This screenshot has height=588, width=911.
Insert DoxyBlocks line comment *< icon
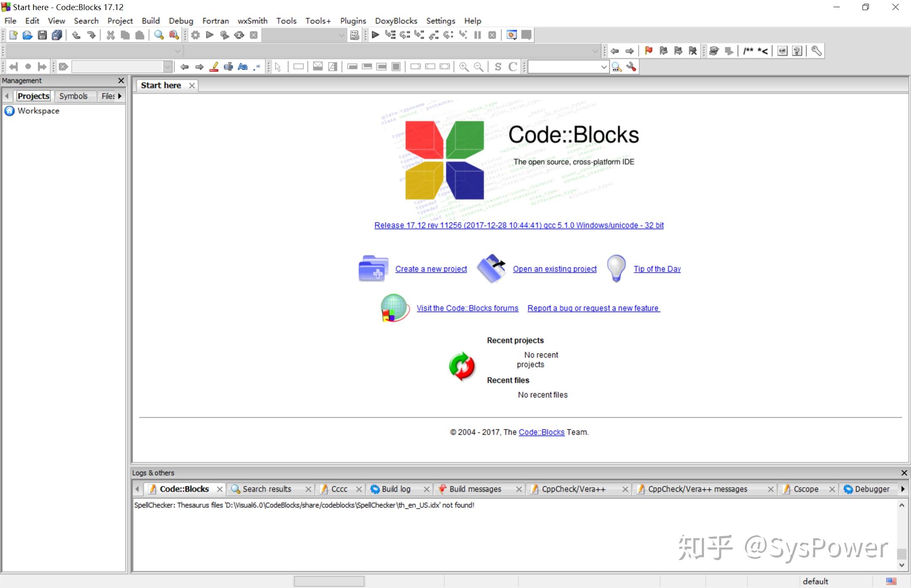pyautogui.click(x=763, y=51)
